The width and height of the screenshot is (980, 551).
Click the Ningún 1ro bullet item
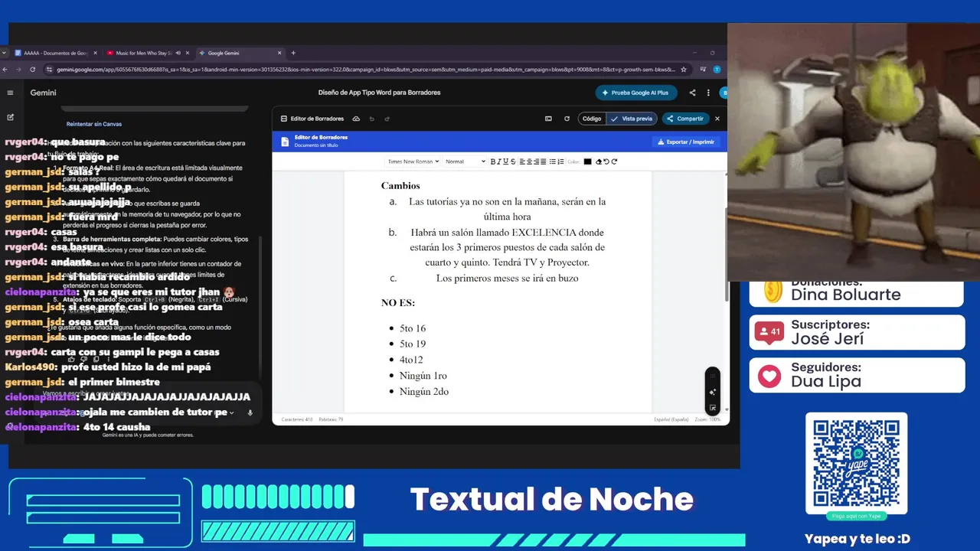[x=423, y=376]
